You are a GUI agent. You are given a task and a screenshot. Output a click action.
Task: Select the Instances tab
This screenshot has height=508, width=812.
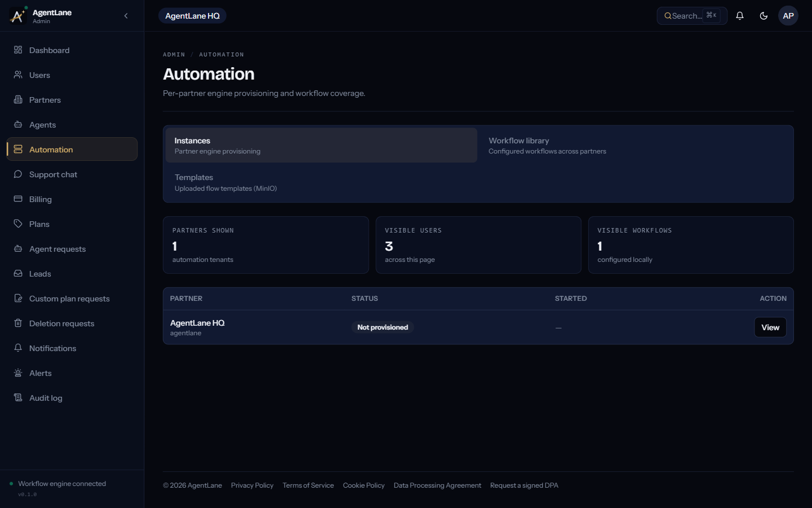point(321,145)
